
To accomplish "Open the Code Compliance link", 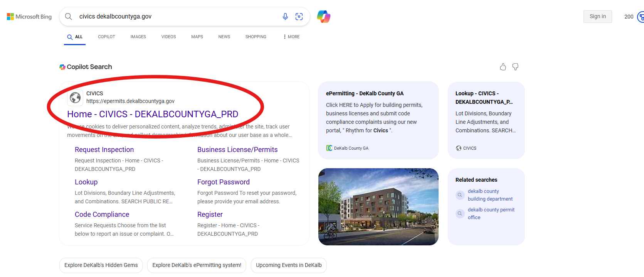I will pyautogui.click(x=102, y=215).
